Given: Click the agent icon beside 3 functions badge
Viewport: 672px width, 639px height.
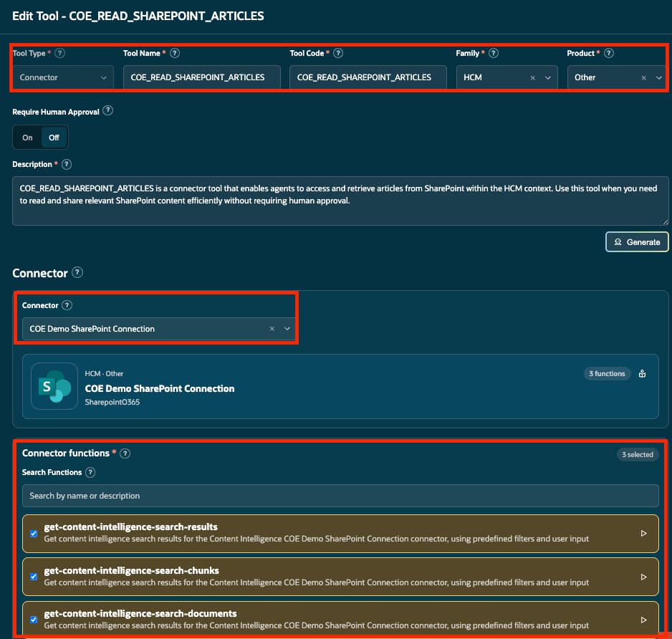Looking at the screenshot, I should tap(642, 374).
